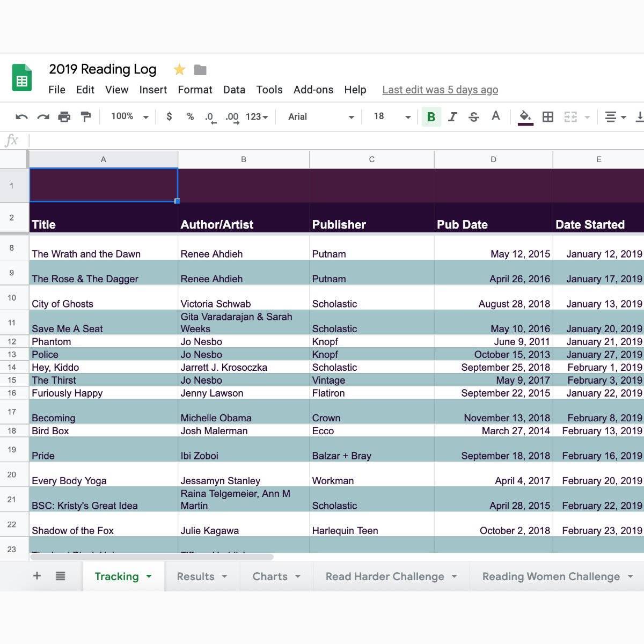The width and height of the screenshot is (644, 644).
Task: Expand the Arial font dropdown
Action: [321, 117]
